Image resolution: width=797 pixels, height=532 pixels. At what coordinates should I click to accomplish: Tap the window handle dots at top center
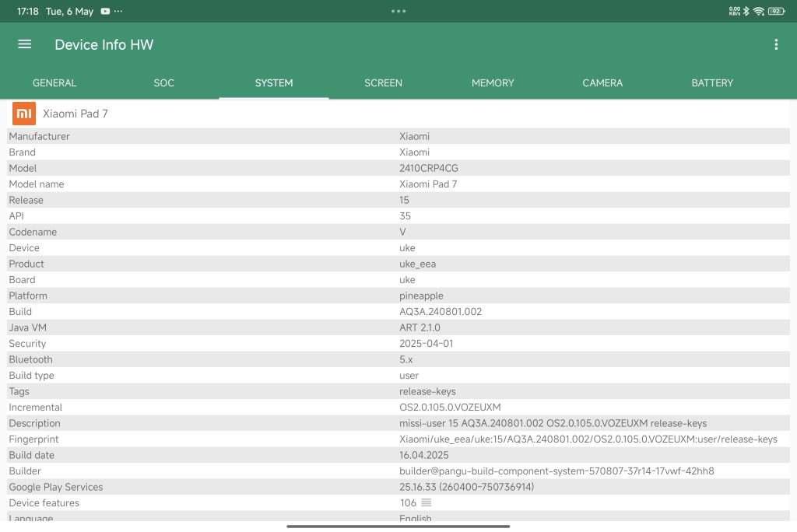(x=398, y=11)
